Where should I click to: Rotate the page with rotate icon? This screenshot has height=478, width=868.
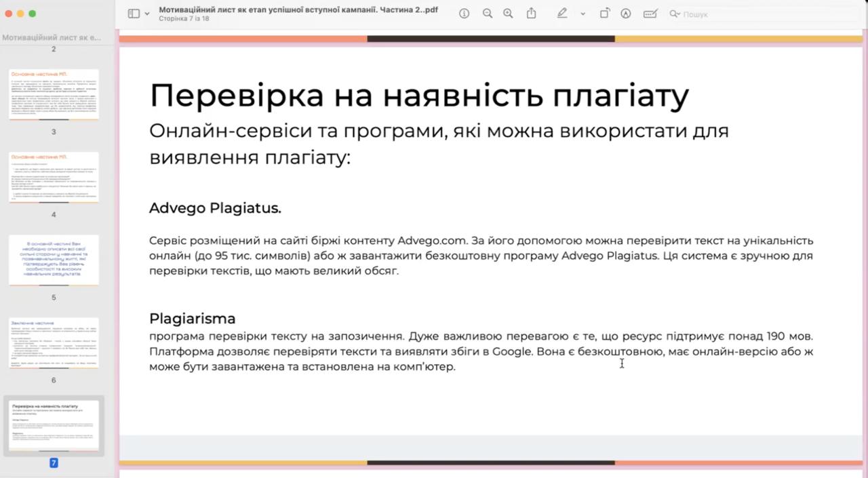tap(604, 14)
